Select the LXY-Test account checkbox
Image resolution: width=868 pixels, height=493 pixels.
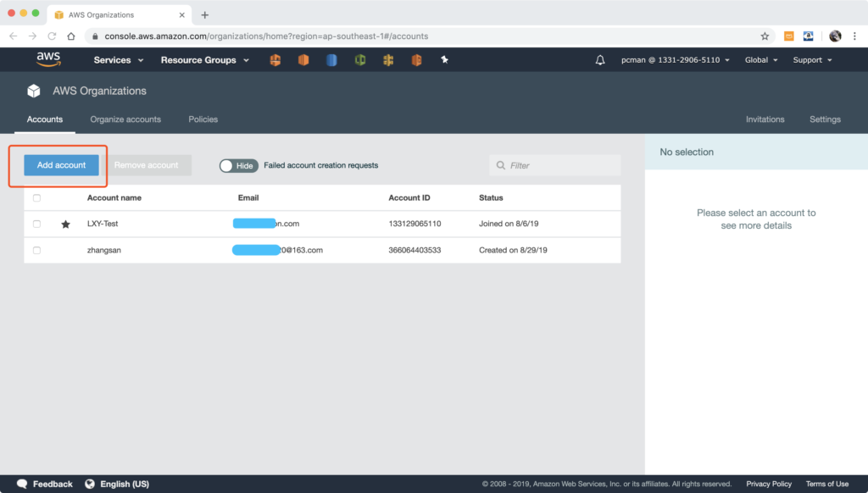pyautogui.click(x=36, y=224)
